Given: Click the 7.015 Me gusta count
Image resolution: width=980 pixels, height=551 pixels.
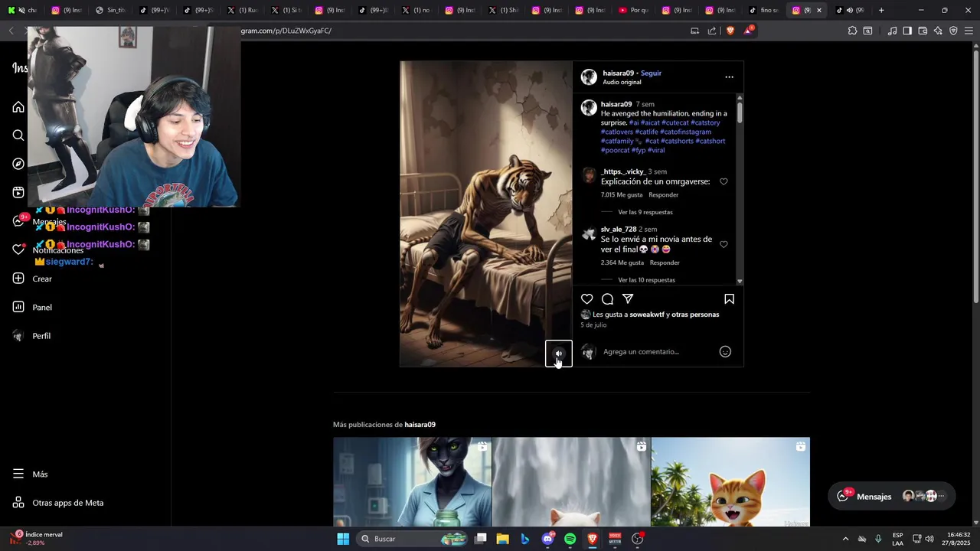Looking at the screenshot, I should (622, 195).
